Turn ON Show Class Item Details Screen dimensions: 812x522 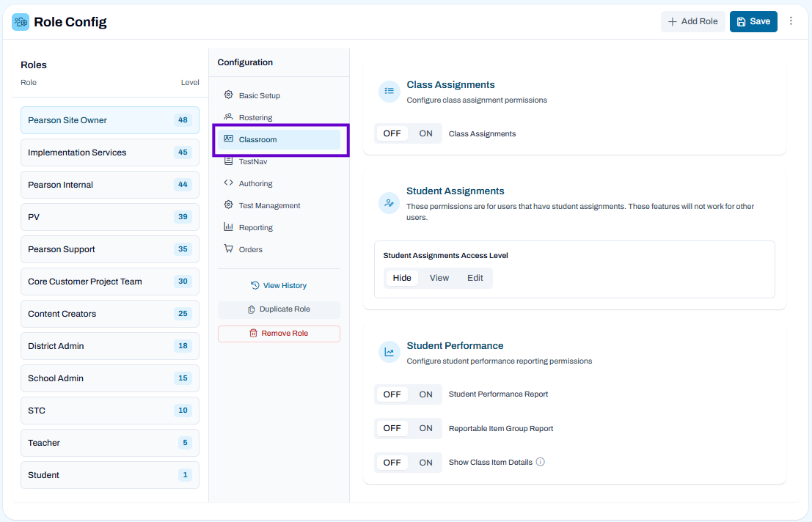(x=425, y=463)
